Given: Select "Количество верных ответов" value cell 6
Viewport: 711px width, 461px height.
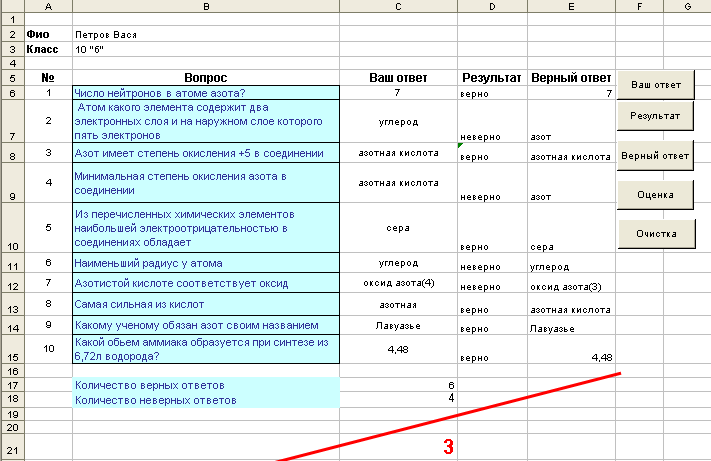Looking at the screenshot, I should 398,385.
